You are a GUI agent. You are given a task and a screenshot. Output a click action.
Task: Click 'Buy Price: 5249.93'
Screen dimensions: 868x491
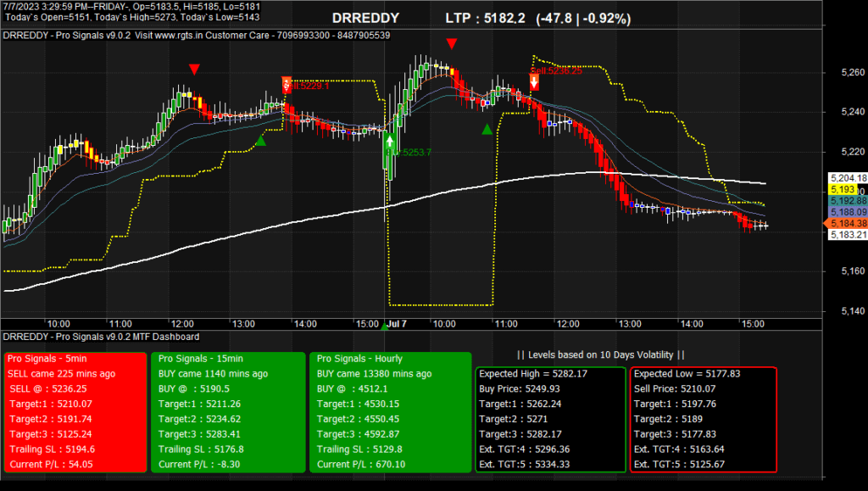[520, 388]
